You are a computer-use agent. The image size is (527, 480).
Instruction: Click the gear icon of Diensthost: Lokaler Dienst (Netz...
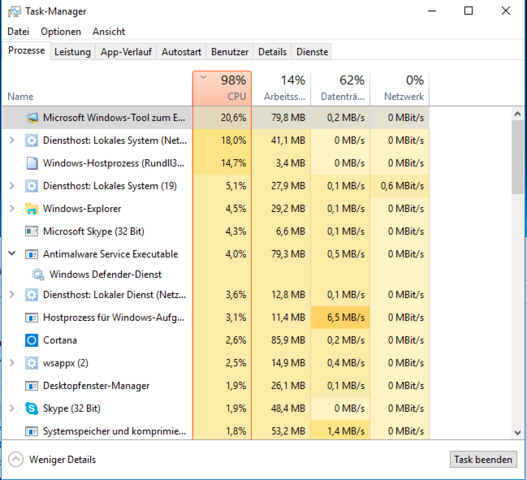point(32,295)
